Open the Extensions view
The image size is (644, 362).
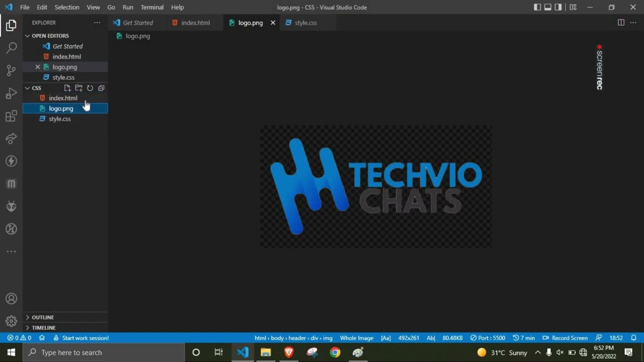tap(11, 116)
